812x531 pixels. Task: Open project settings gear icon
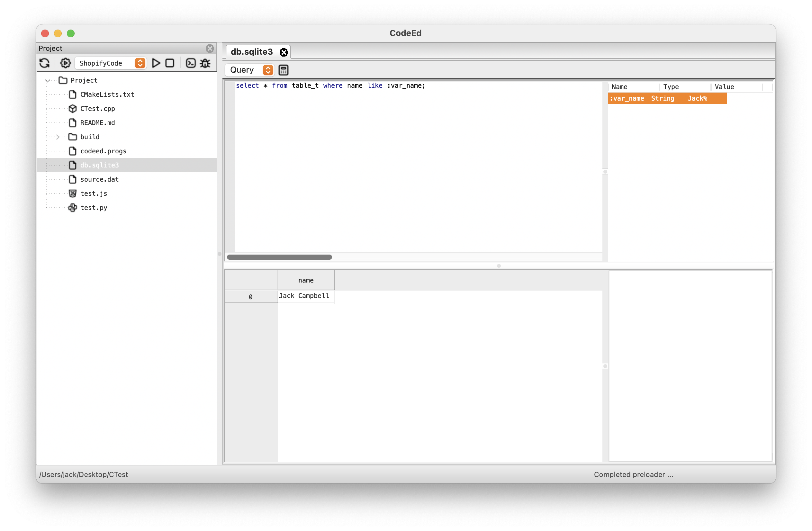pos(65,63)
